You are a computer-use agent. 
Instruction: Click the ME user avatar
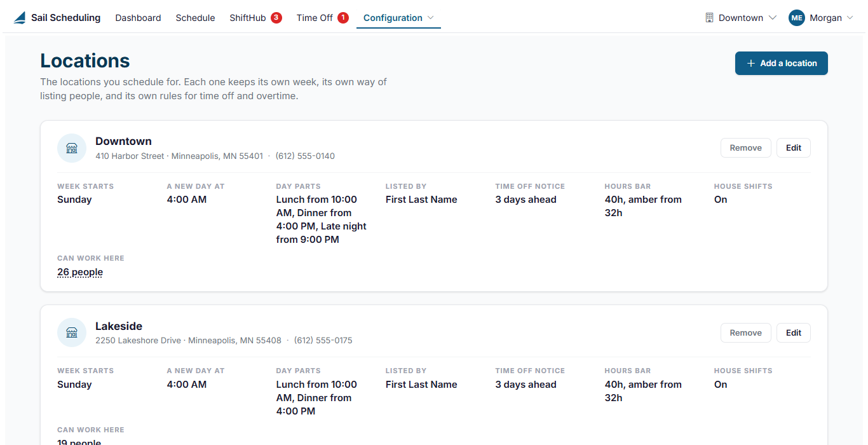(x=797, y=18)
